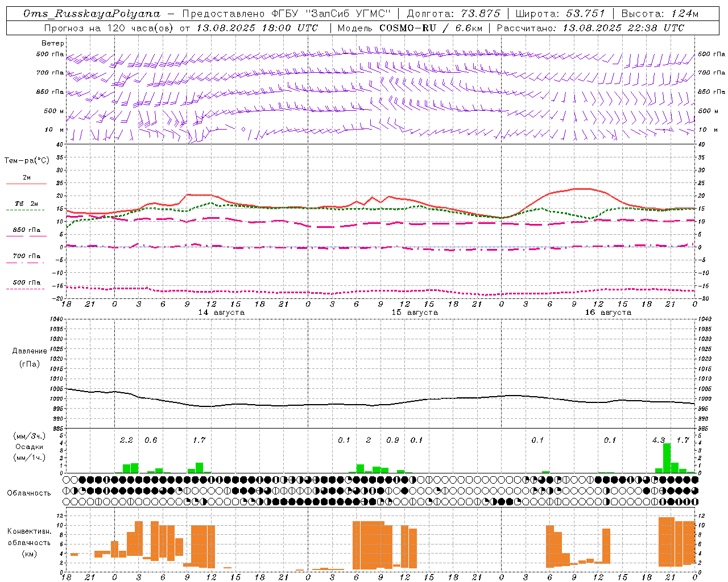Image resolution: width=728 pixels, height=582 pixels.
Task: Click the model name COSMO-RU / 6.6км
Action: coord(431,28)
